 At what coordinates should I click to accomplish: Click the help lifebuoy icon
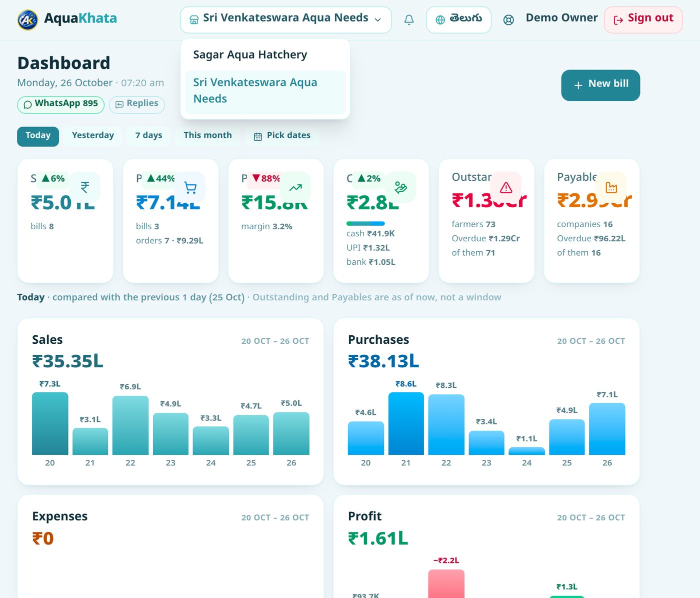[x=508, y=20]
